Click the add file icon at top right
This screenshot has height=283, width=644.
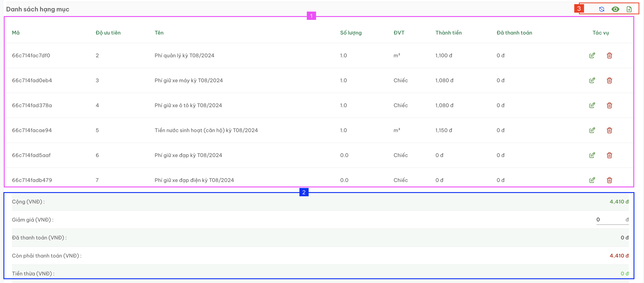pos(629,9)
